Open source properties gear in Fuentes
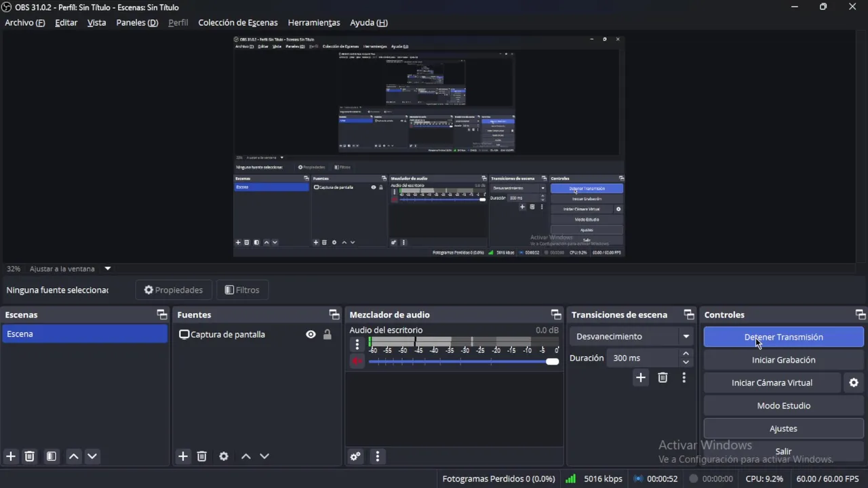The height and width of the screenshot is (488, 868). [x=224, y=456]
